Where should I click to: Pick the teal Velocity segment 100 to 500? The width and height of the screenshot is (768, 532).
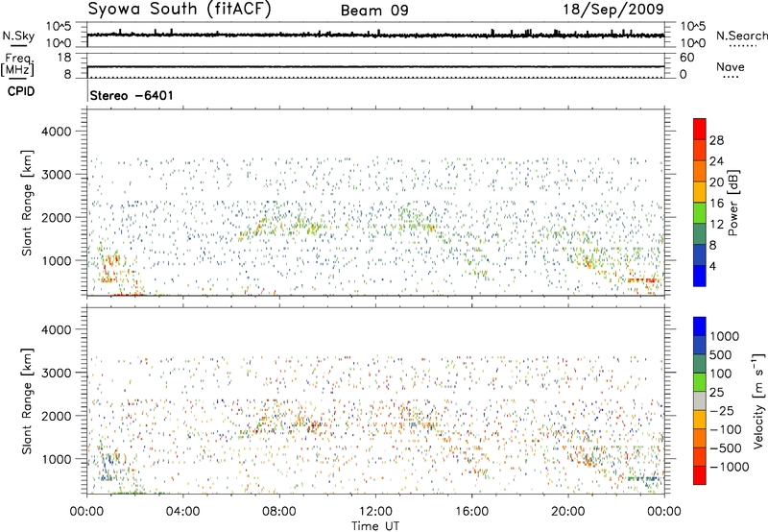(700, 364)
